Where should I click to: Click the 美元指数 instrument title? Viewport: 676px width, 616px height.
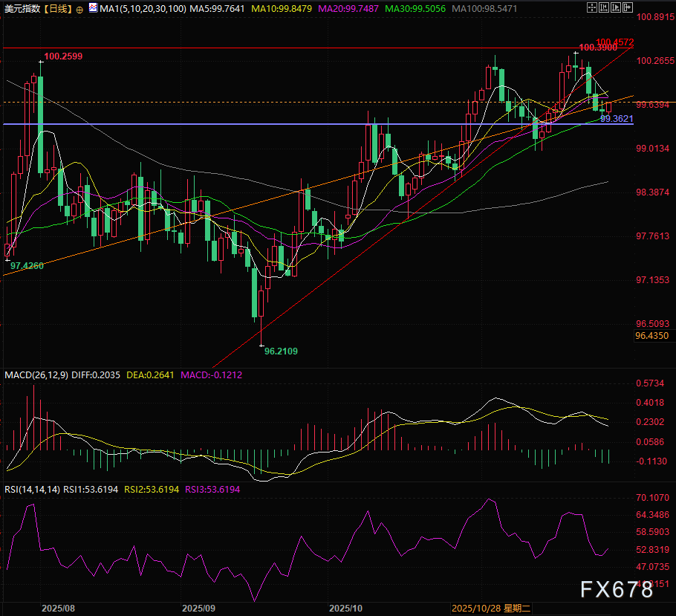[22, 7]
